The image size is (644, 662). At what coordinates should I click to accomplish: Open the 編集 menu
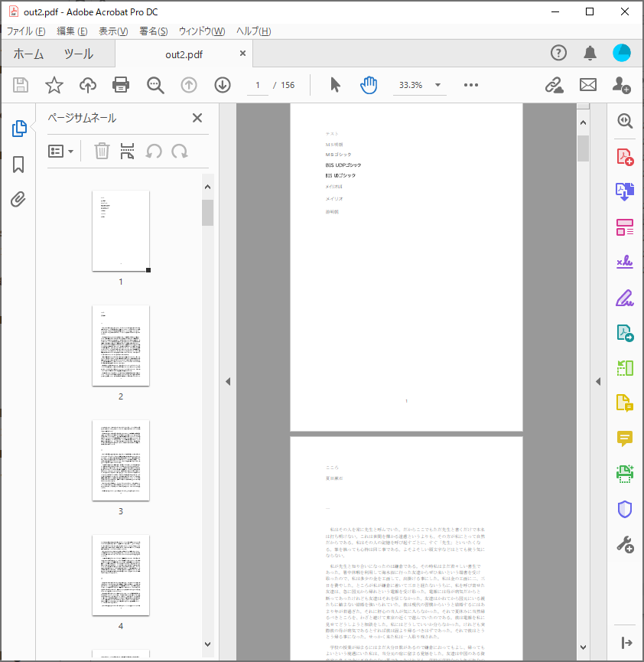point(72,31)
